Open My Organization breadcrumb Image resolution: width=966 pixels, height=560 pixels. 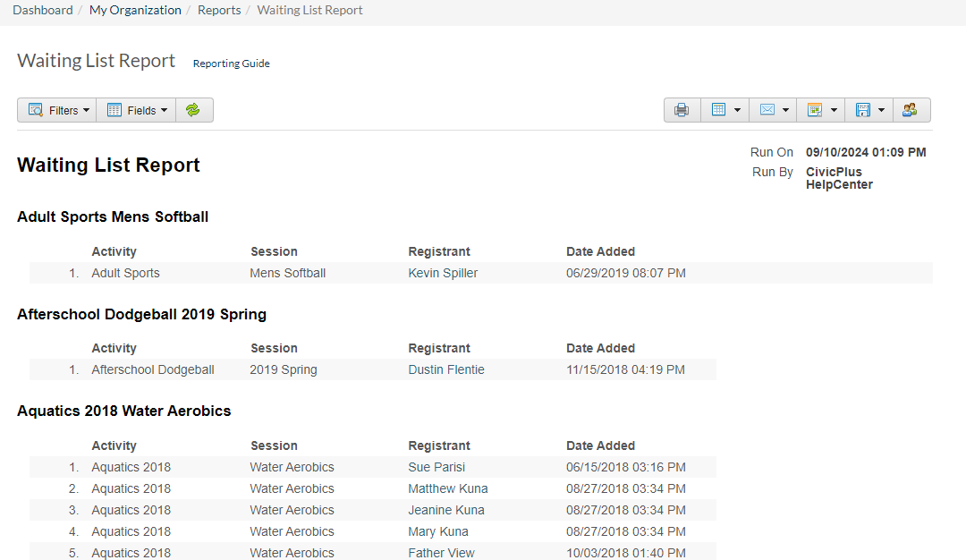point(136,11)
